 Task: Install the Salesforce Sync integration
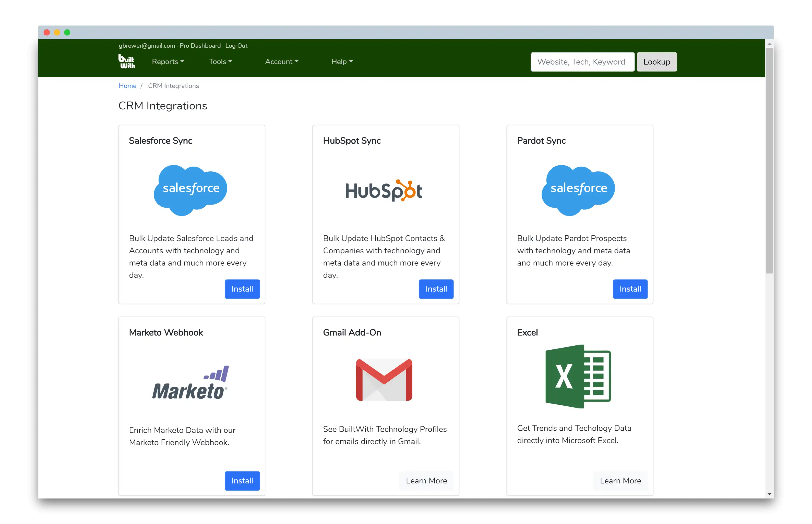coord(242,289)
